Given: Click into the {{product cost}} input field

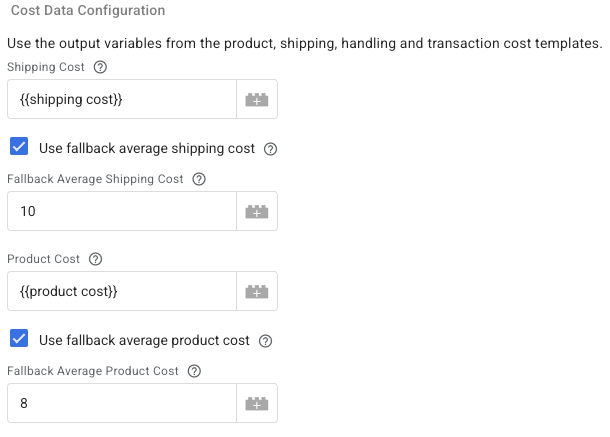Looking at the screenshot, I should [122, 291].
